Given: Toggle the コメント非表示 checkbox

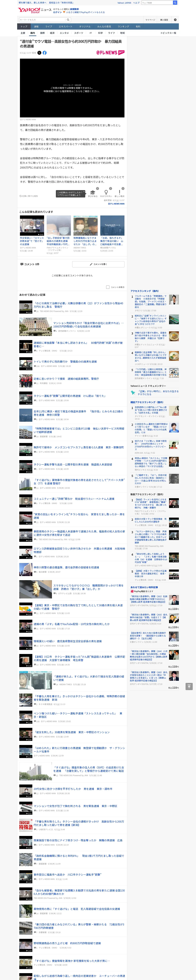Looking at the screenshot, I should tap(108, 287).
